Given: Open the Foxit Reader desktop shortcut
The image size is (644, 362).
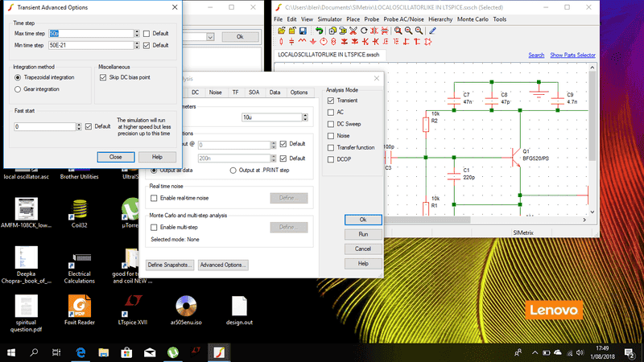Looking at the screenshot, I should click(x=79, y=311).
